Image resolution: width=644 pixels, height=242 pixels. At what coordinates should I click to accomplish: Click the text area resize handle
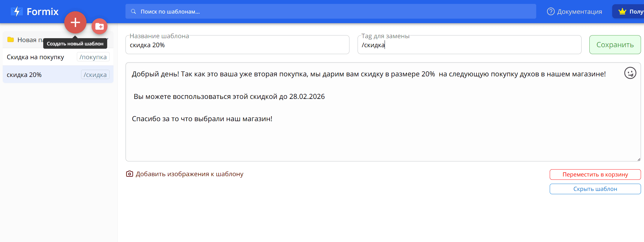coord(639,159)
